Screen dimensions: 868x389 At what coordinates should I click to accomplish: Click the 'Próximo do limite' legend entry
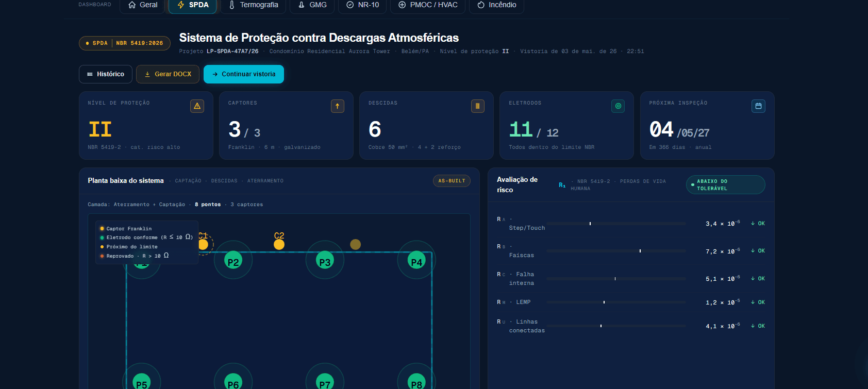[x=129, y=247]
